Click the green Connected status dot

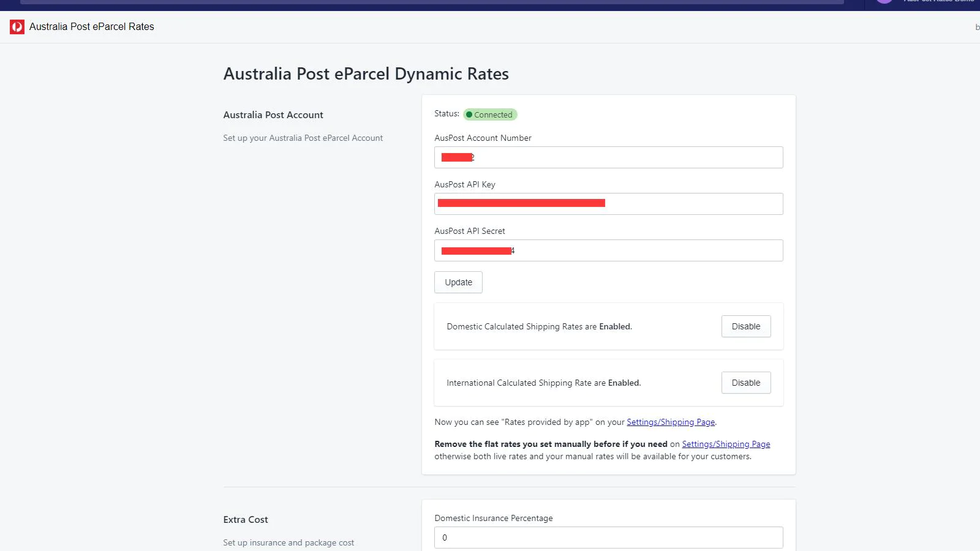coord(469,114)
